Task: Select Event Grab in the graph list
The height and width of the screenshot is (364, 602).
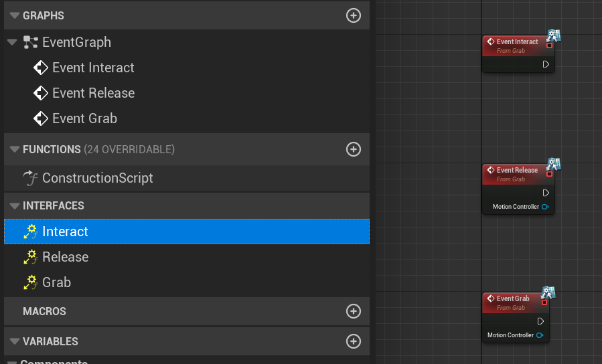Action: pyautogui.click(x=84, y=118)
